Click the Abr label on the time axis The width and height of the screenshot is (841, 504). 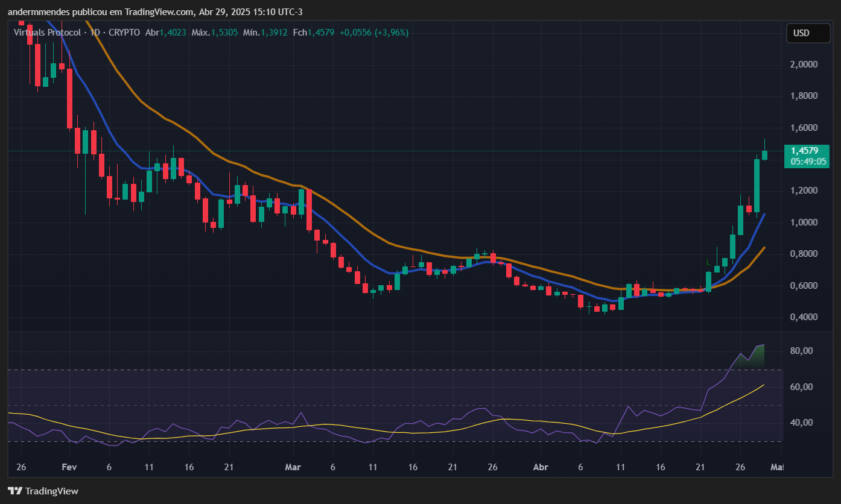(541, 467)
